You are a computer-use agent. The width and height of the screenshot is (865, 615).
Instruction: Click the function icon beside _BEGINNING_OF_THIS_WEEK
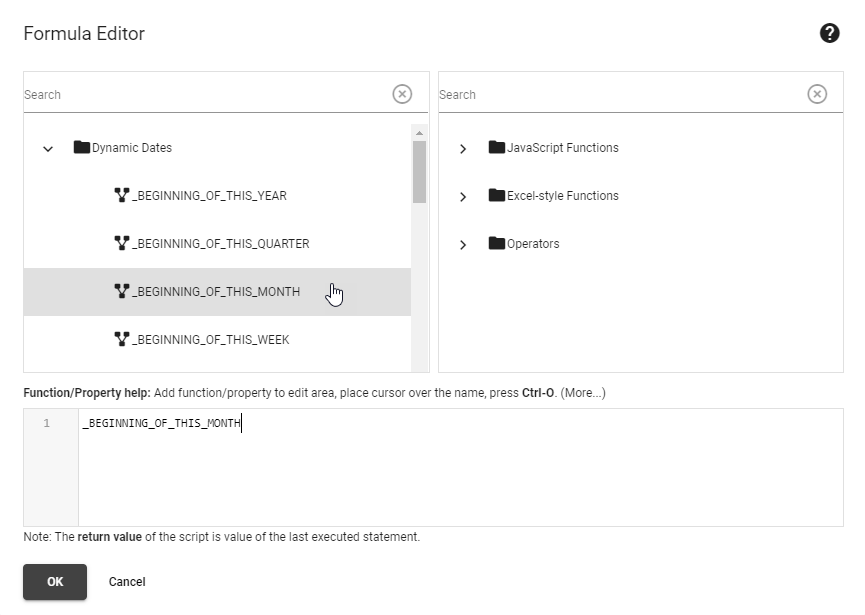[x=120, y=339]
